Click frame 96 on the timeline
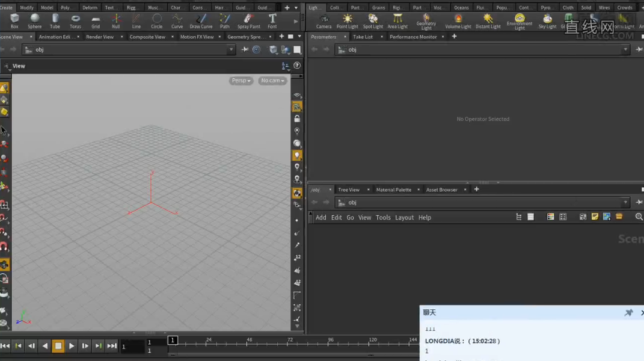 [330, 341]
